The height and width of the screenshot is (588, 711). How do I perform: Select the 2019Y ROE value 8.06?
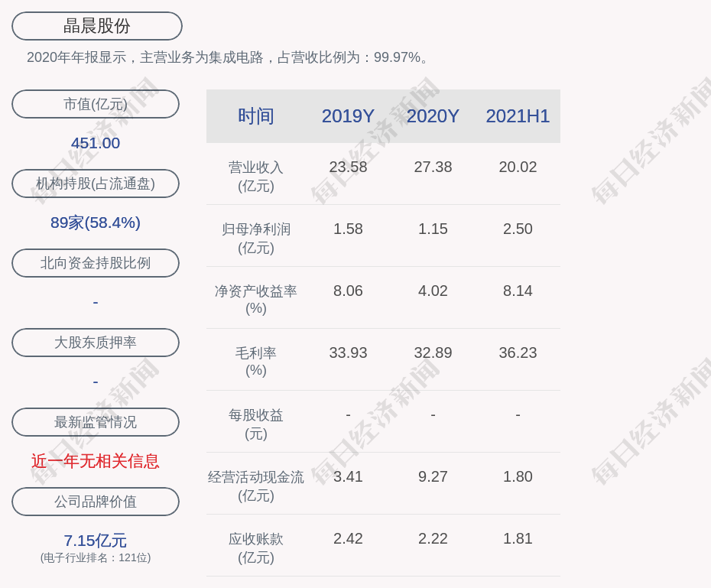(348, 291)
